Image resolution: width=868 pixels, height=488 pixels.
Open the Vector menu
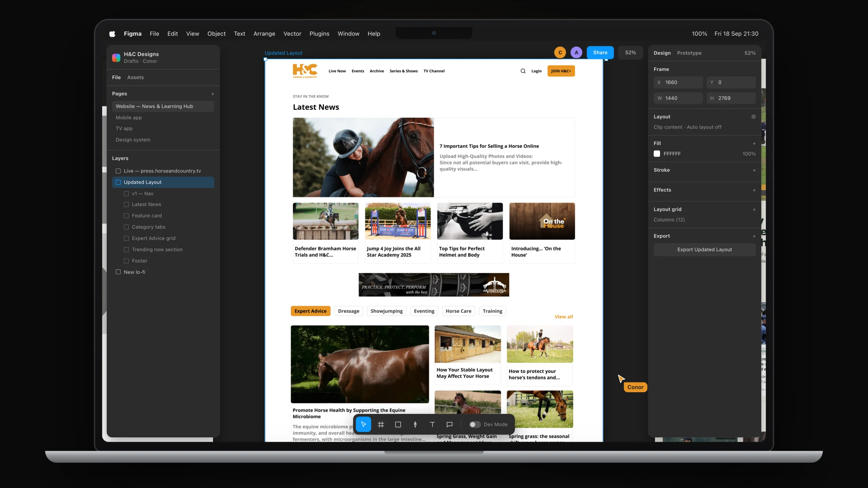click(292, 34)
